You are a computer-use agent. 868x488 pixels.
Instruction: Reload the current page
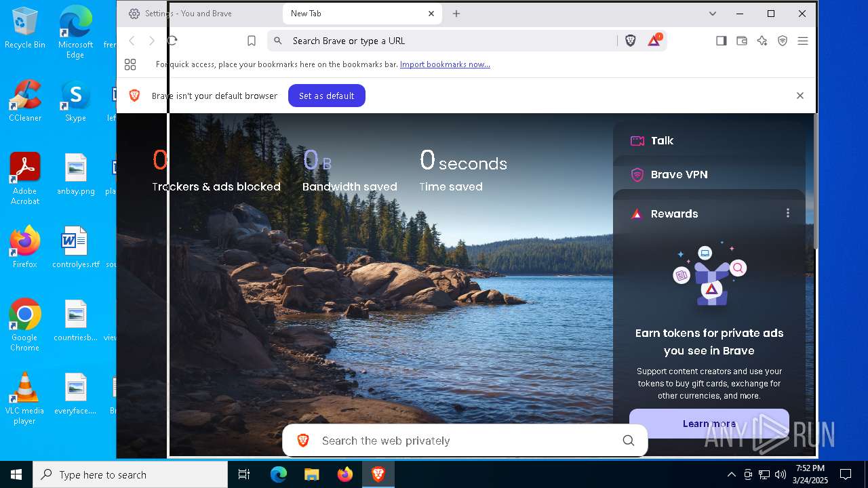pyautogui.click(x=172, y=41)
